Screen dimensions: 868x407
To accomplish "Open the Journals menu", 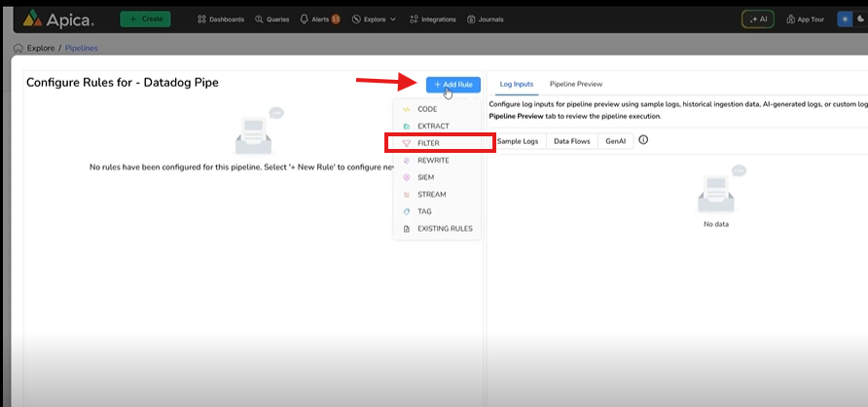I will click(x=486, y=18).
